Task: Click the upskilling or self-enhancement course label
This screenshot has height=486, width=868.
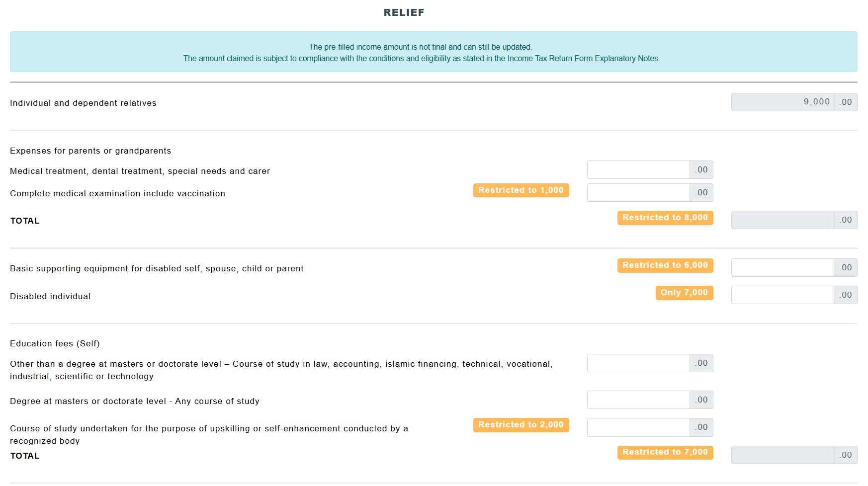Action: point(209,435)
